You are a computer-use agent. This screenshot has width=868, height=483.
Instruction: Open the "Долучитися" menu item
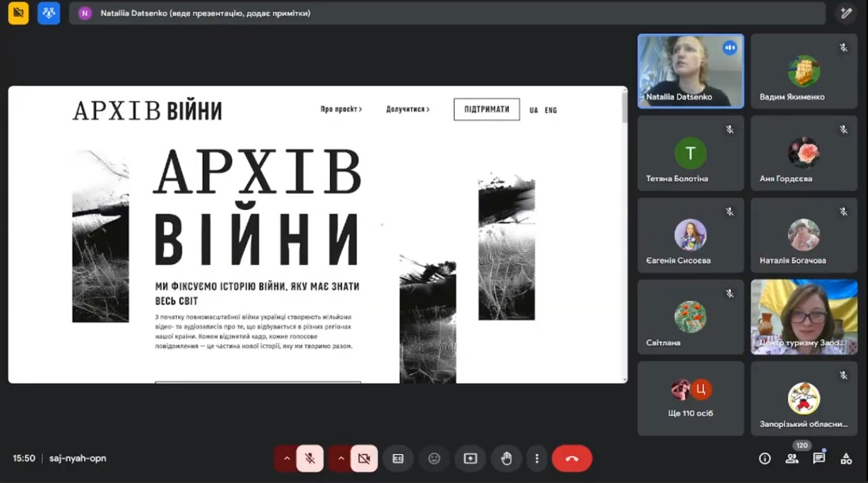[x=408, y=110]
